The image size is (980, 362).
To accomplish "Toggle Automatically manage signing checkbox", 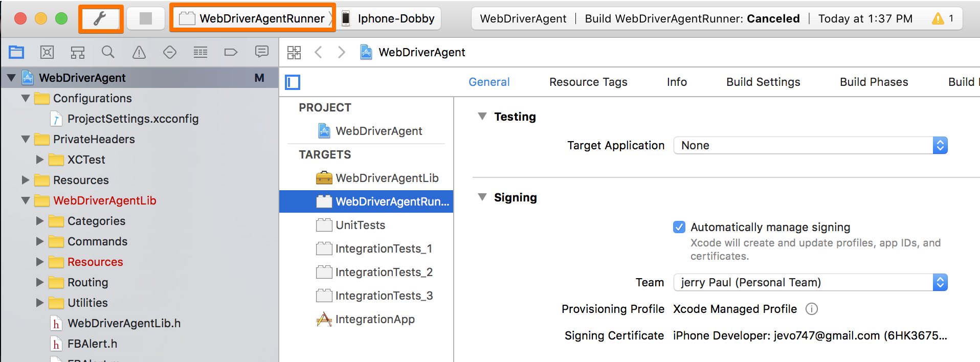I will (679, 227).
